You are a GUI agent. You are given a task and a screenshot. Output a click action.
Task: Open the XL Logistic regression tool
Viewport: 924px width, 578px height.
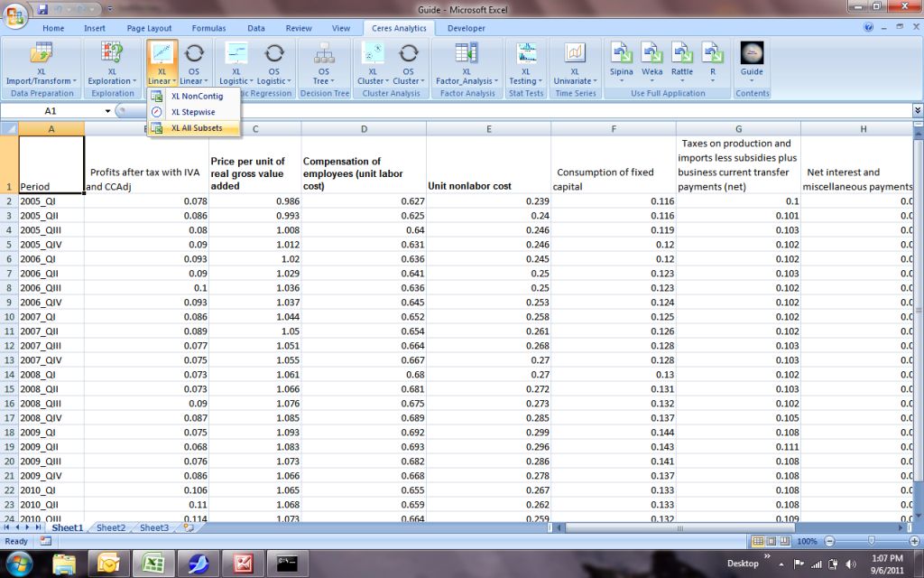pos(236,64)
